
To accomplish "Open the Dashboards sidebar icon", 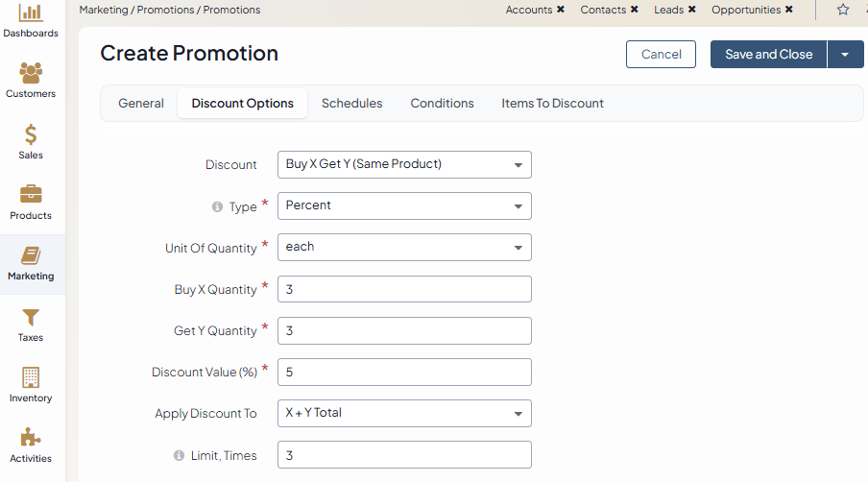I will [x=31, y=13].
